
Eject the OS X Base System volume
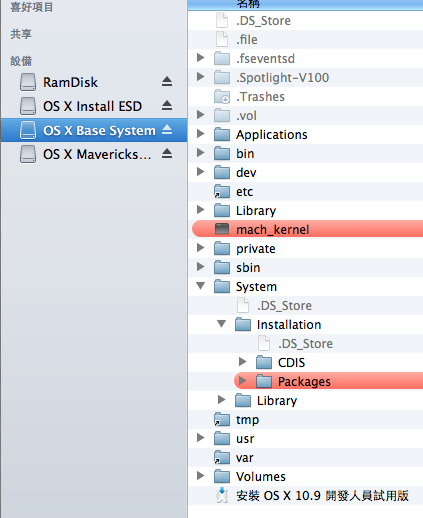click(x=167, y=130)
